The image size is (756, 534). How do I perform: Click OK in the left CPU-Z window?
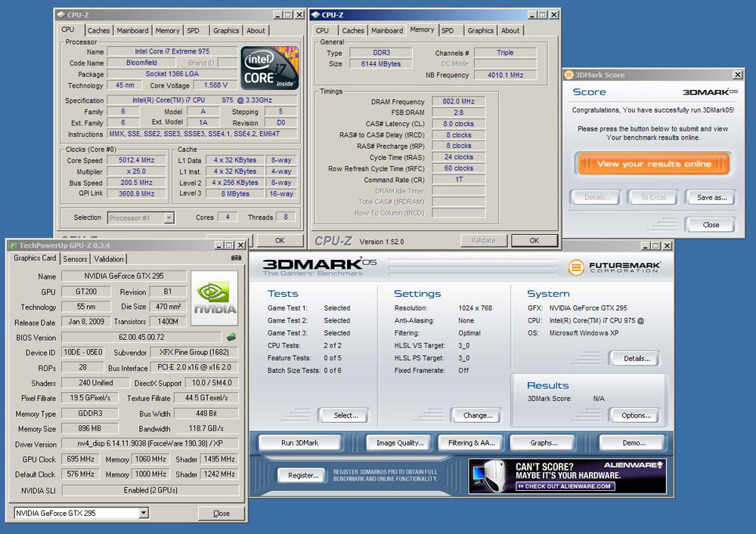(x=280, y=240)
